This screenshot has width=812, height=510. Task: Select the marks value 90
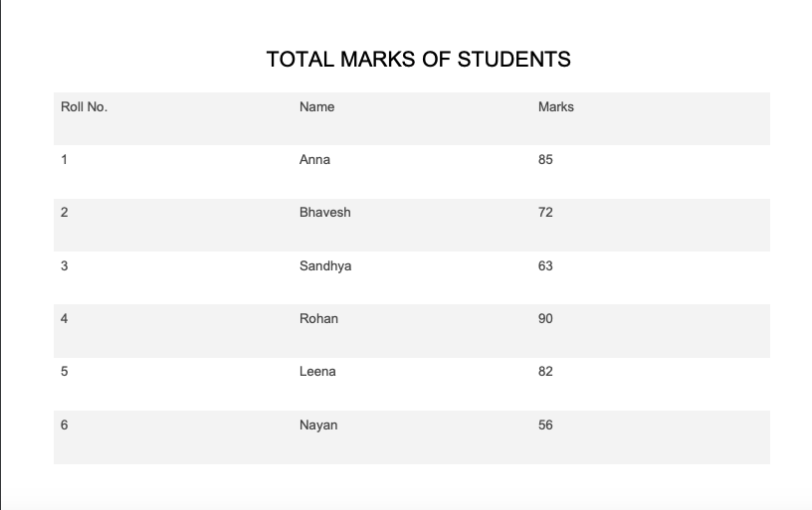click(545, 318)
